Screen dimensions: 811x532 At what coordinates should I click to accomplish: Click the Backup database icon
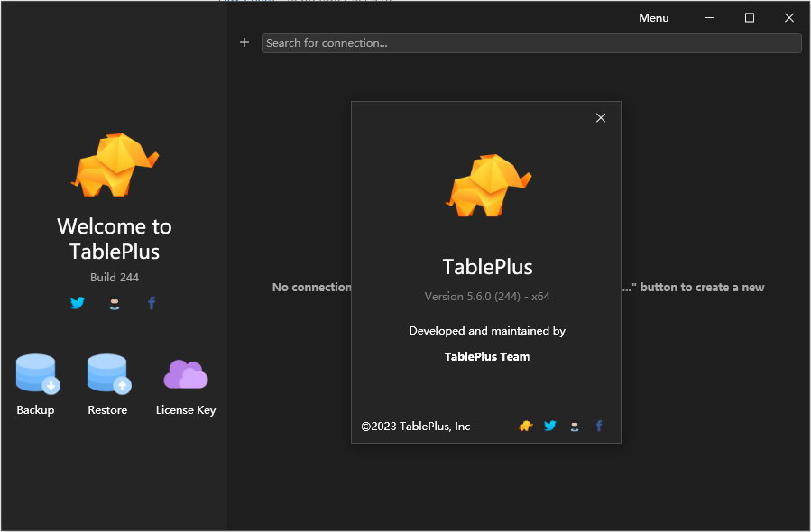click(38, 374)
